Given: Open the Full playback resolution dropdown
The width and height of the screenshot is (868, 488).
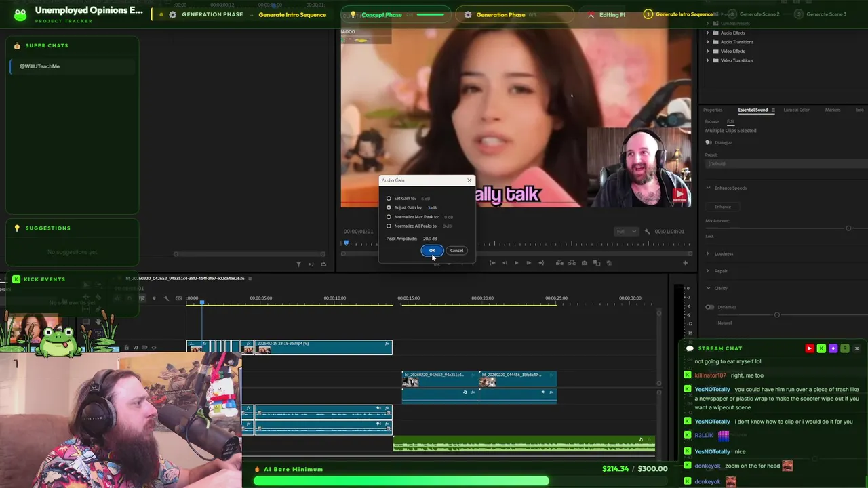Looking at the screenshot, I should point(626,231).
